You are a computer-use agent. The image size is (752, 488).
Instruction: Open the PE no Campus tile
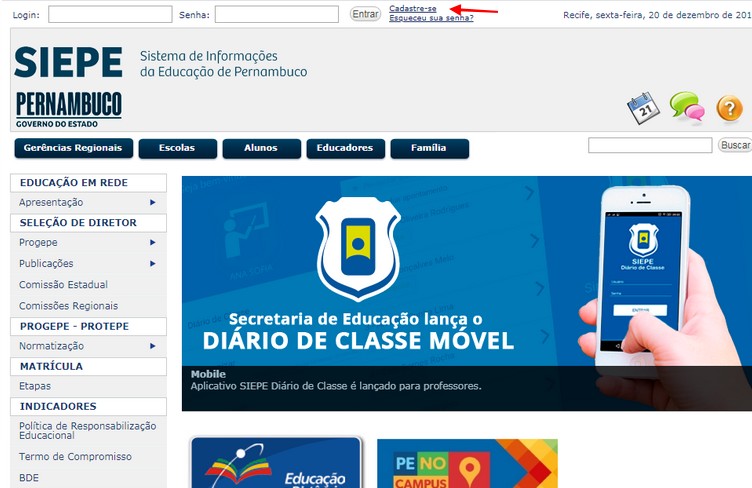pyautogui.click(x=467, y=464)
